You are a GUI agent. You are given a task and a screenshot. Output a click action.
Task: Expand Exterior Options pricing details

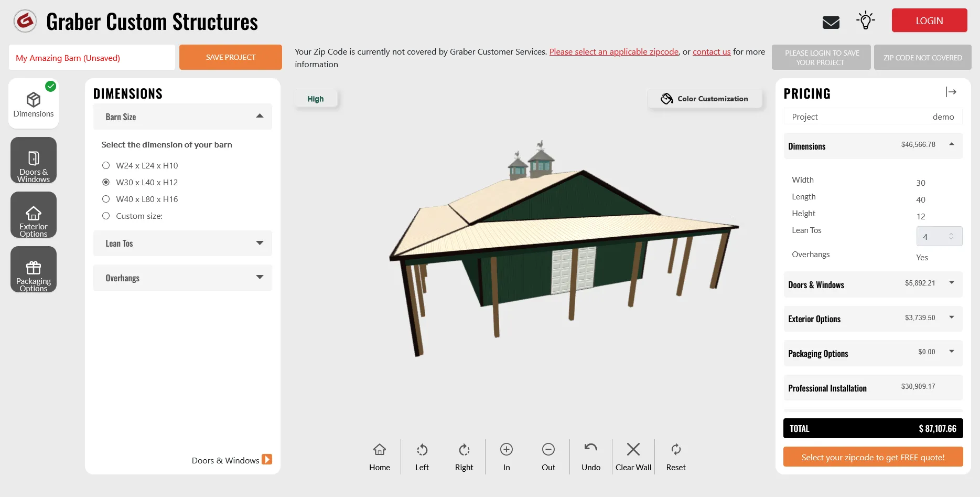point(873,319)
